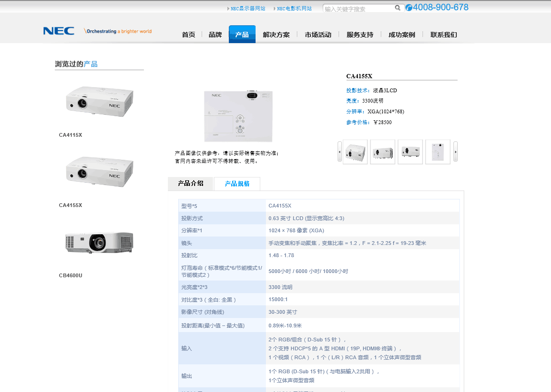Switch to the 产品规格 tab

click(x=237, y=184)
